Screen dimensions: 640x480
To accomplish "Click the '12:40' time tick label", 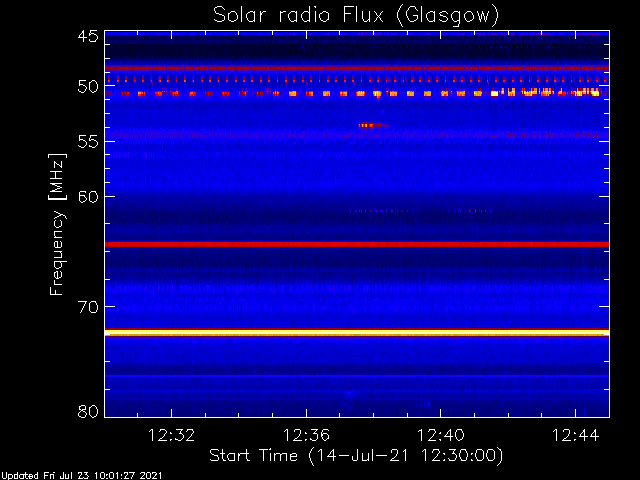I will pos(441,435).
